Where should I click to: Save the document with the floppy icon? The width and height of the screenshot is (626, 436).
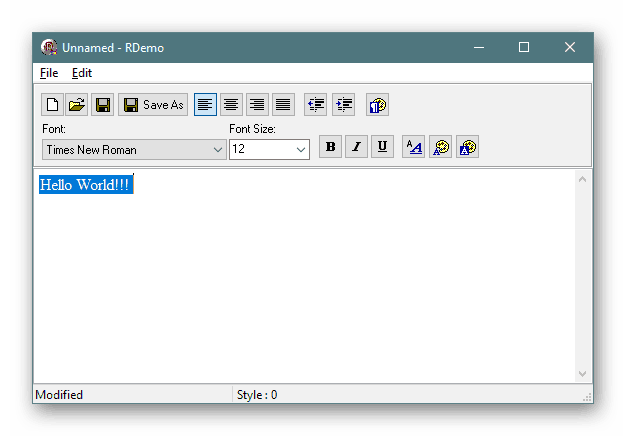pyautogui.click(x=103, y=105)
